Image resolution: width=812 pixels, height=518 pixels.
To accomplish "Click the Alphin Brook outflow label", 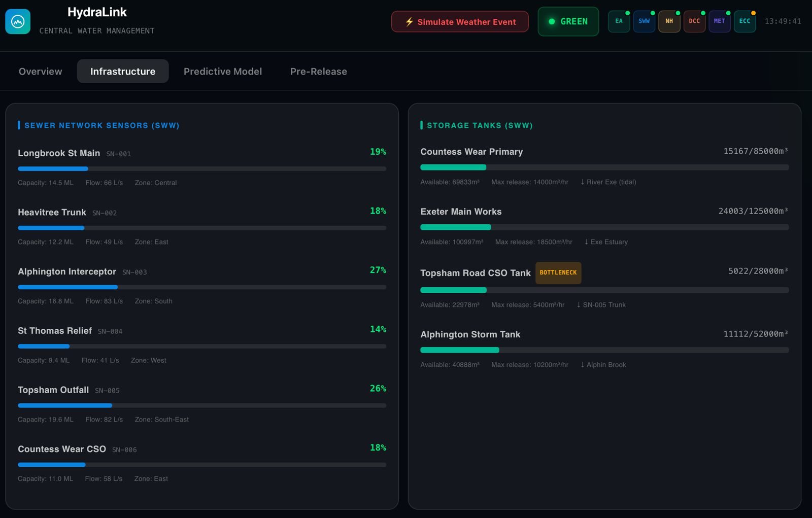I will pos(603,365).
